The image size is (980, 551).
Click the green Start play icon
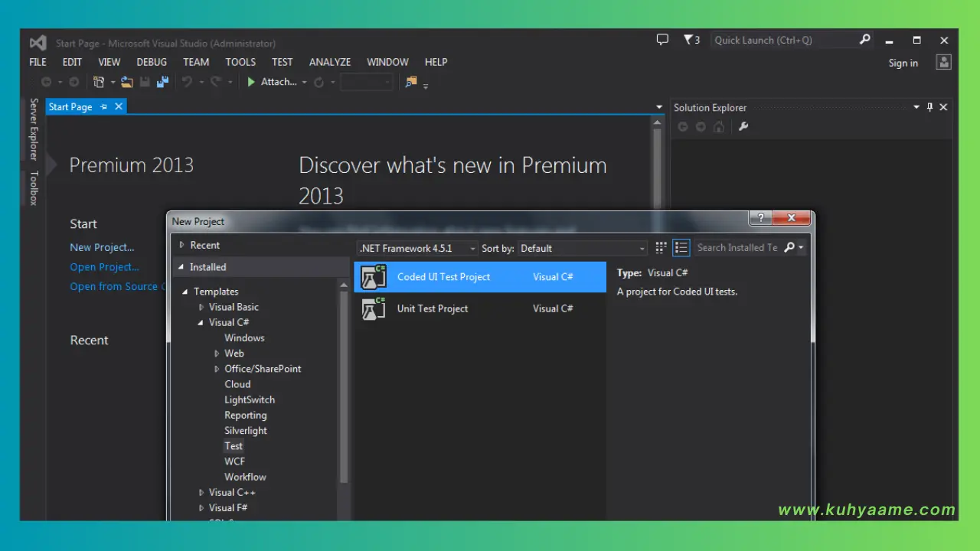click(x=251, y=82)
